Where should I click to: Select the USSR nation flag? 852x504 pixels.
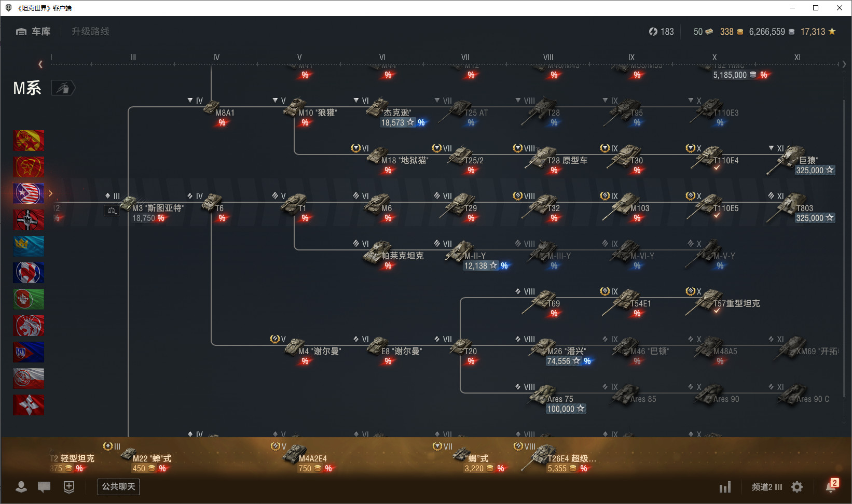click(x=29, y=167)
